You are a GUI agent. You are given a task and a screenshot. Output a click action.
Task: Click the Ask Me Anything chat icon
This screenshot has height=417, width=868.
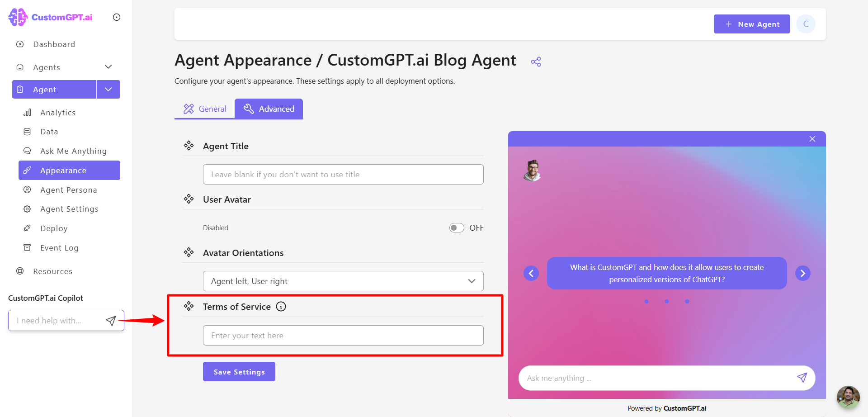27,151
